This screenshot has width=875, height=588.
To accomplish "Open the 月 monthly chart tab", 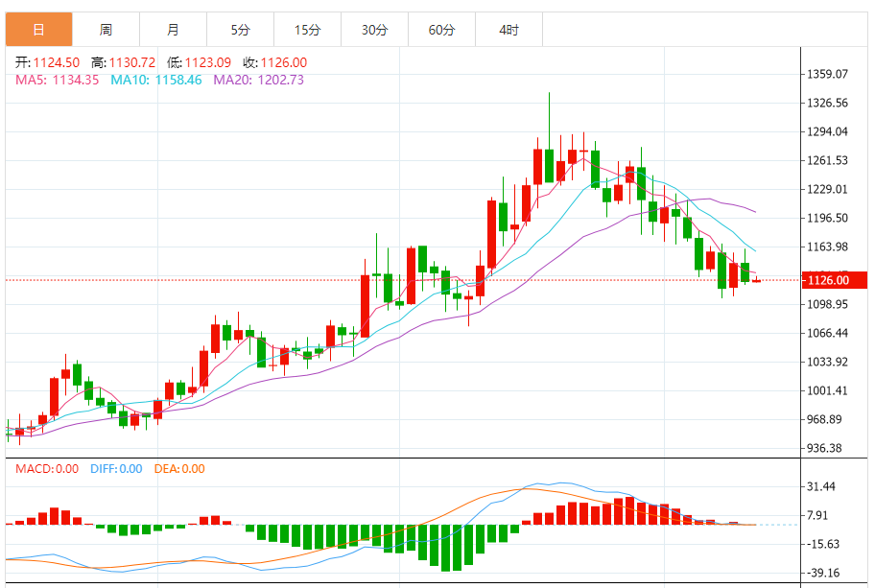I will pyautogui.click(x=173, y=30).
